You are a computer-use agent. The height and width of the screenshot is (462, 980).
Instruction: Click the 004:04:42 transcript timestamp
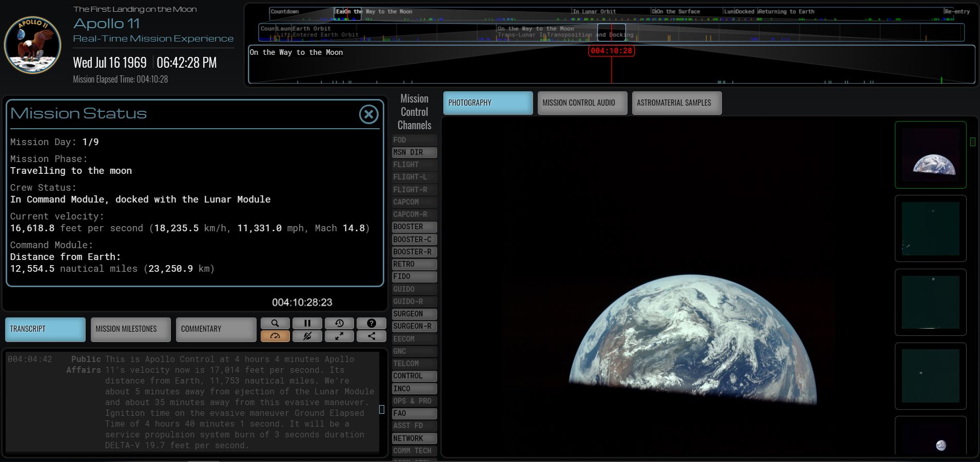point(30,359)
